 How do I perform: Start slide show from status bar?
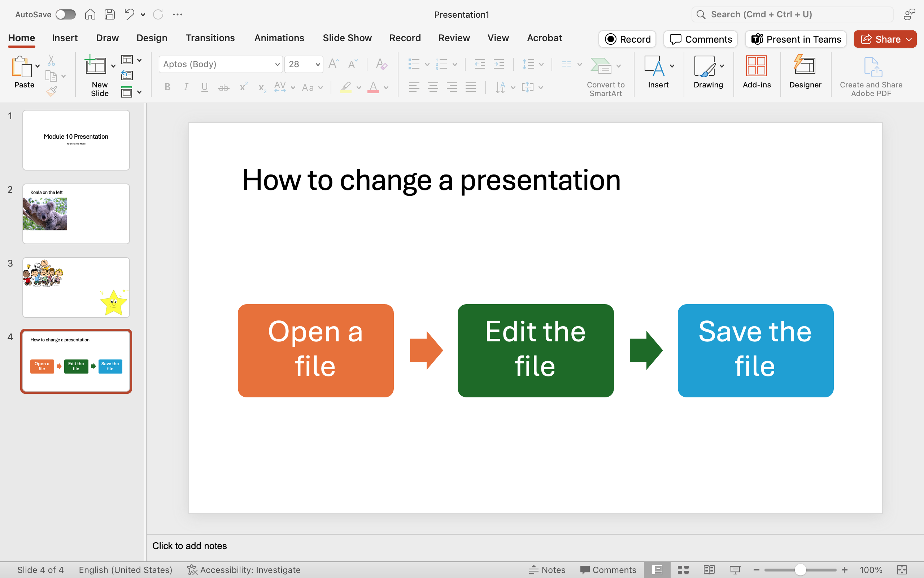[735, 570]
